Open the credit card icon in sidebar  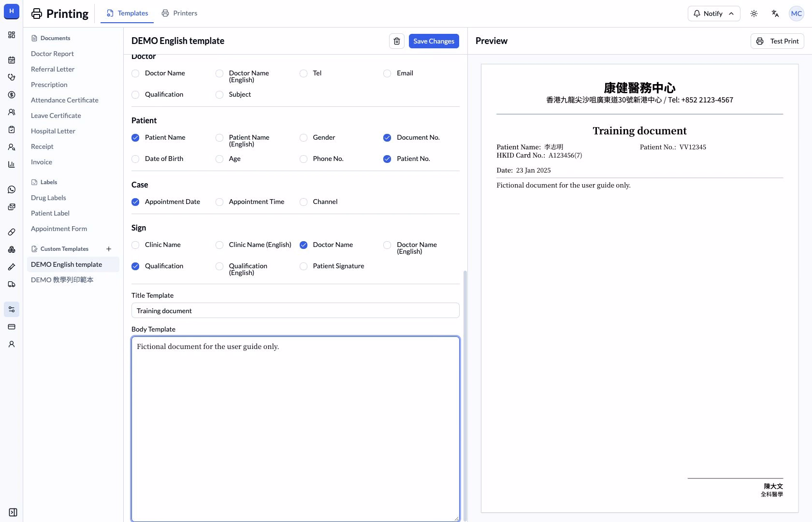(x=12, y=327)
